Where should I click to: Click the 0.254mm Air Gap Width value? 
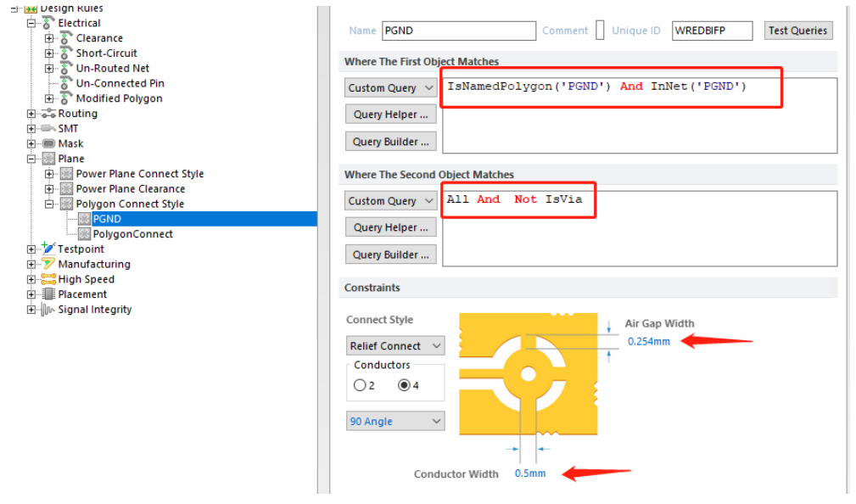point(649,341)
